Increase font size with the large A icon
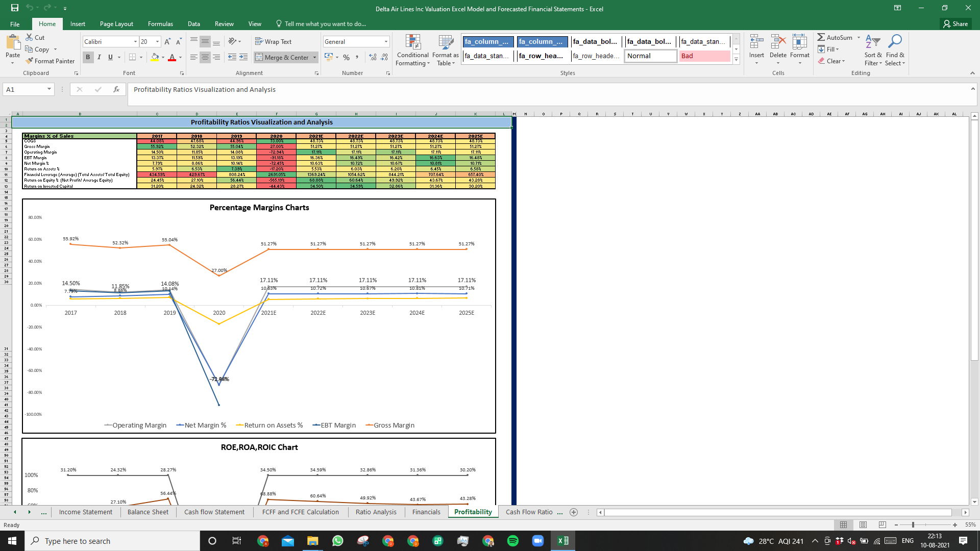 click(x=167, y=41)
